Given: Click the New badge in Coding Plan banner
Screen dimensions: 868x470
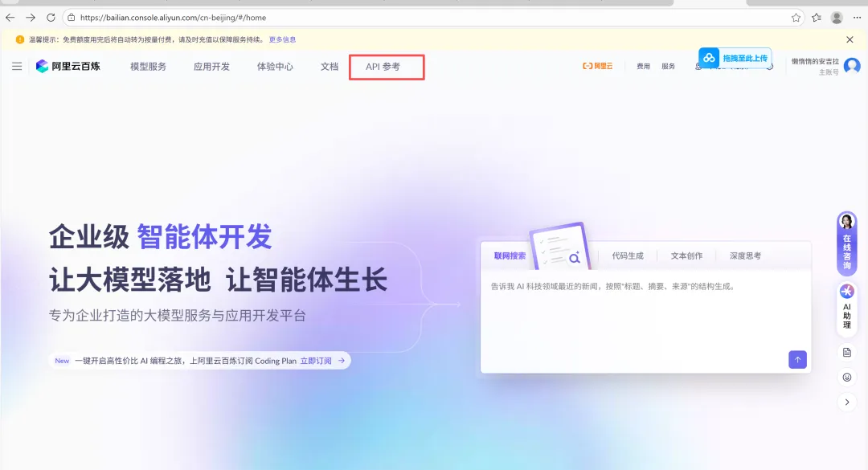Looking at the screenshot, I should click(x=62, y=361).
